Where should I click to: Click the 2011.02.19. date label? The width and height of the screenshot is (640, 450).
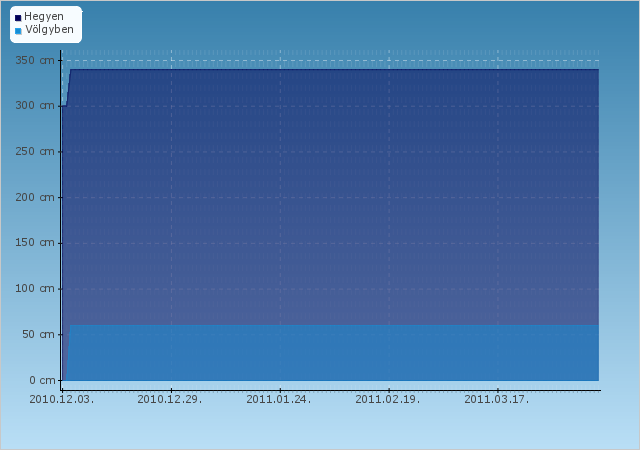(388, 399)
